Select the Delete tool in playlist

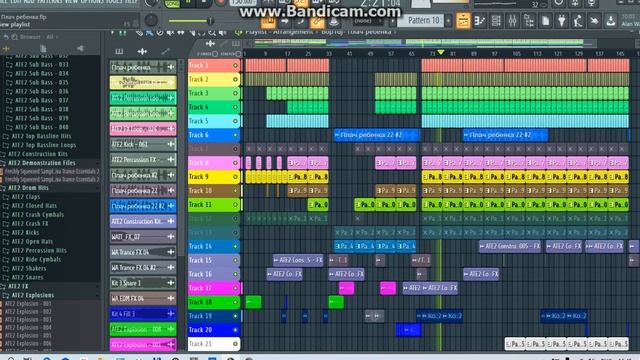click(x=160, y=32)
